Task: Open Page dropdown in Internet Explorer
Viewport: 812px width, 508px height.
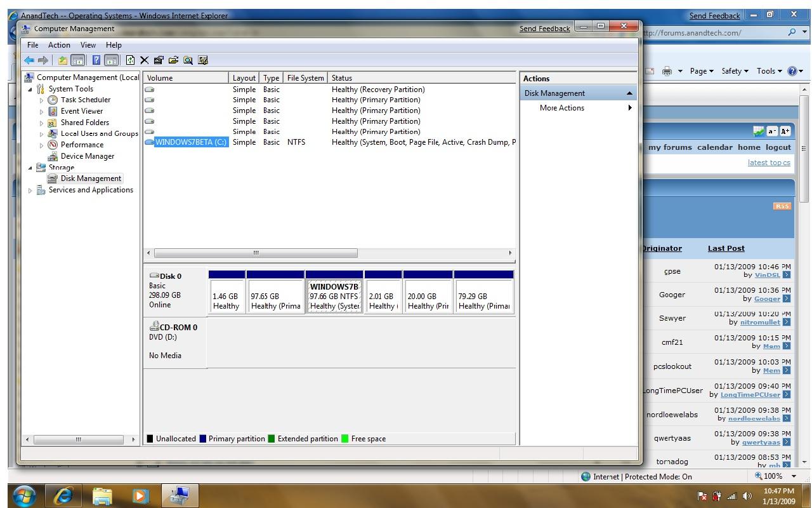Action: click(x=702, y=71)
